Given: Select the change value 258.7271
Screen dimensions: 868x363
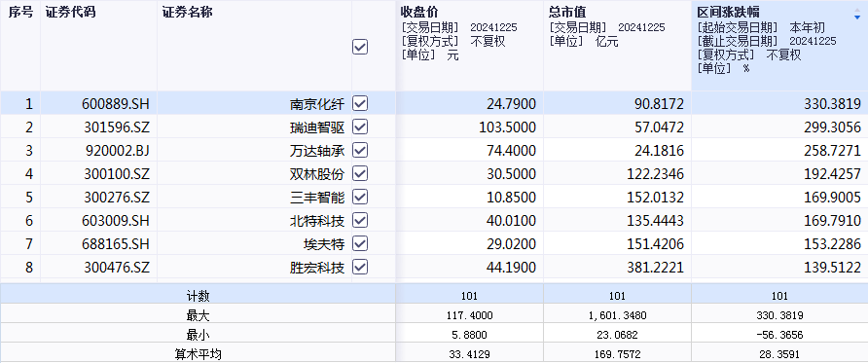Looking at the screenshot, I should click(832, 151).
